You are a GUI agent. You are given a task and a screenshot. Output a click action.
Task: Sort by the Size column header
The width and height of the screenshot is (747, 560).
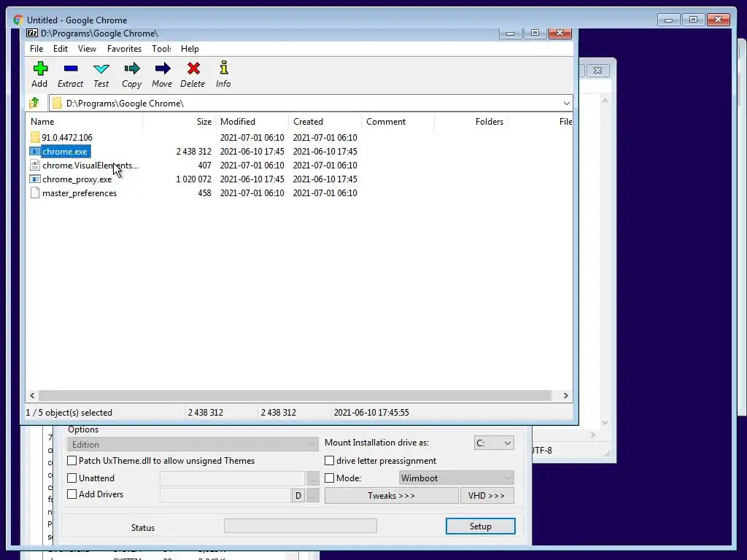pyautogui.click(x=179, y=122)
